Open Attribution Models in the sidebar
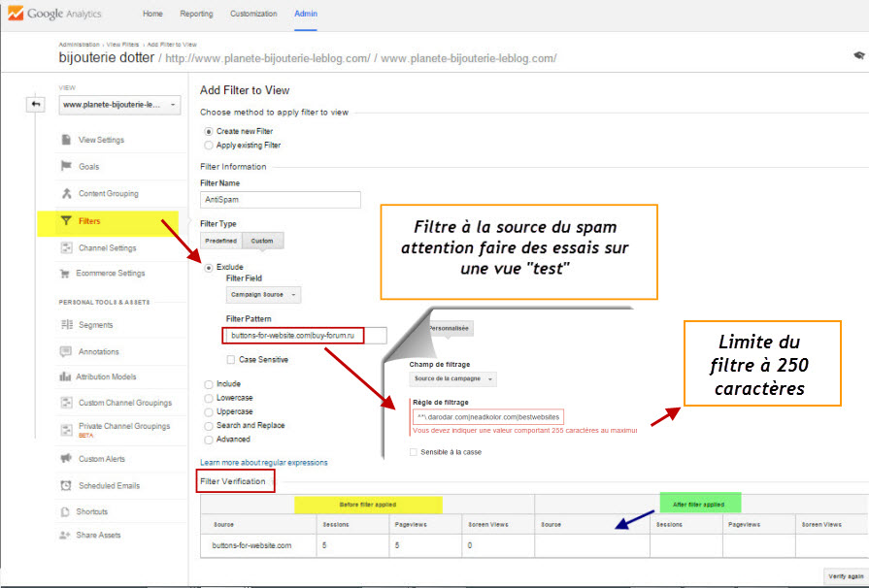This screenshot has width=869, height=588. coord(106,376)
